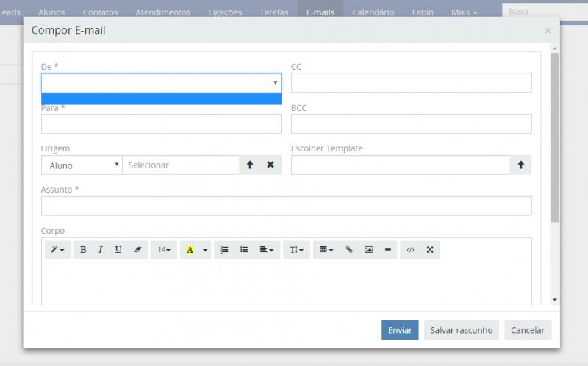The width and height of the screenshot is (588, 366).
Task: Open the Labin tab
Action: pyautogui.click(x=423, y=12)
